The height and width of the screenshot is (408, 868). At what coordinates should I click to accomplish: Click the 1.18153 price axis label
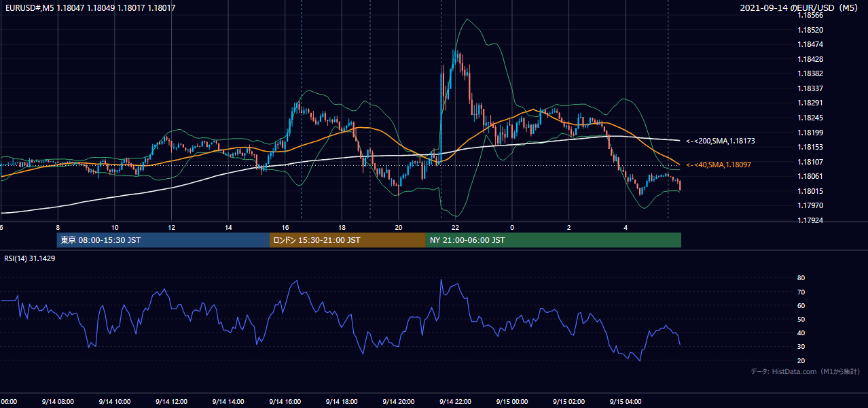click(x=811, y=147)
